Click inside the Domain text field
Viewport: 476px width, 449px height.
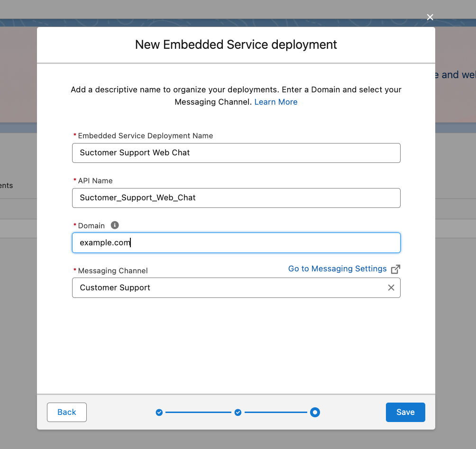pyautogui.click(x=236, y=242)
